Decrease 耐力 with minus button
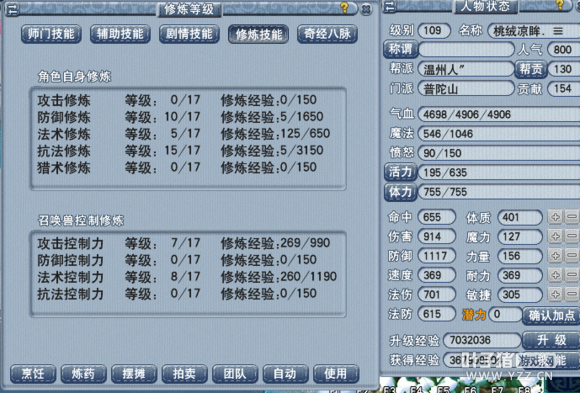The width and height of the screenshot is (580, 393). coord(572,275)
